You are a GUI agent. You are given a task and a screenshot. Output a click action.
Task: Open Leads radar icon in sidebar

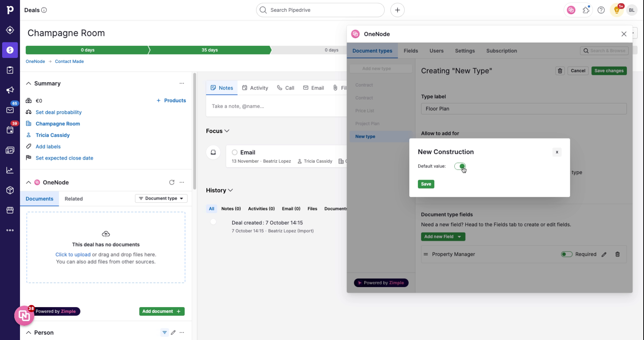pos(10,30)
